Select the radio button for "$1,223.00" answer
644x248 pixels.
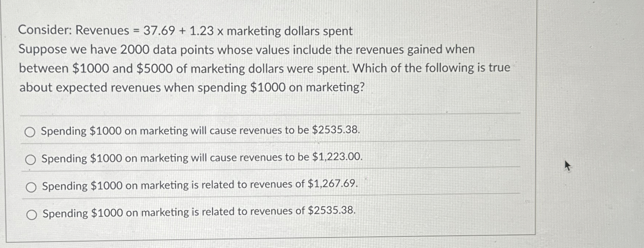point(32,159)
